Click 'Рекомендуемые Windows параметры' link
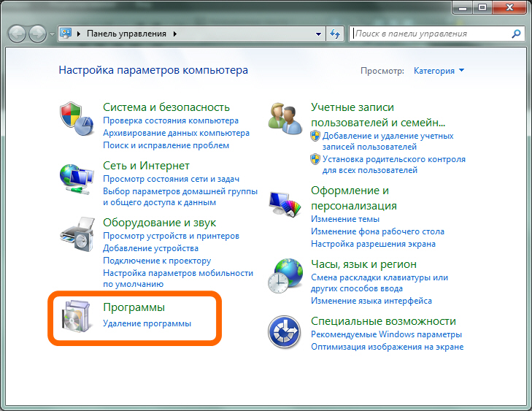The height and width of the screenshot is (411, 532). pyautogui.click(x=386, y=334)
